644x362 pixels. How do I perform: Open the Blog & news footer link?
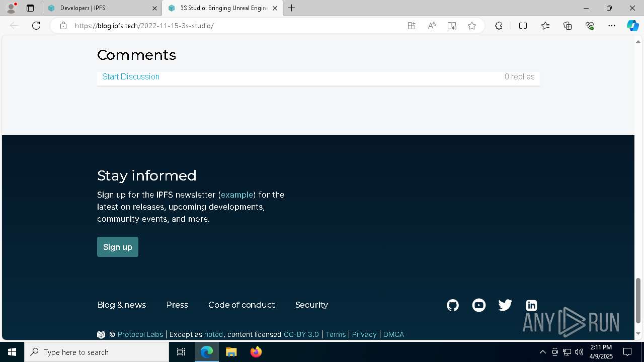(121, 305)
